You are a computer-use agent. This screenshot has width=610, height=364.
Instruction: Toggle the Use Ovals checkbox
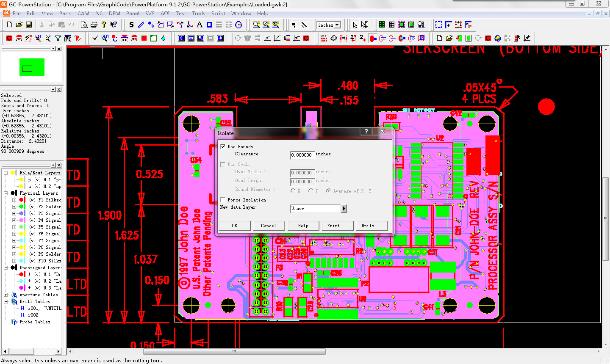(223, 164)
